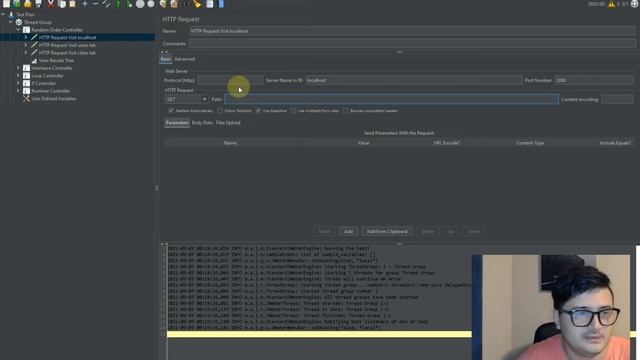
Task: Open the Body Data tab
Action: click(x=202, y=123)
